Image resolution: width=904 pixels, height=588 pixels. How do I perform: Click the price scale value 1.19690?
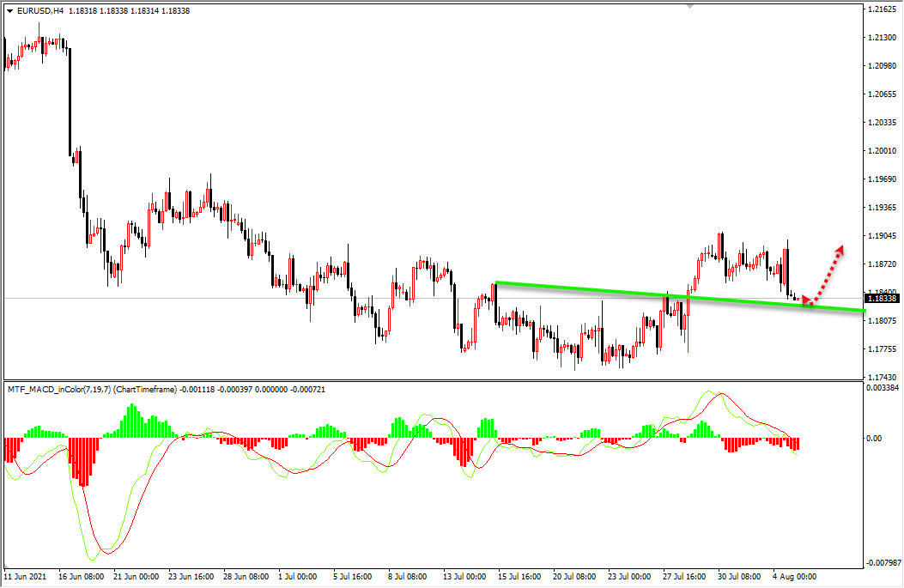pos(882,179)
